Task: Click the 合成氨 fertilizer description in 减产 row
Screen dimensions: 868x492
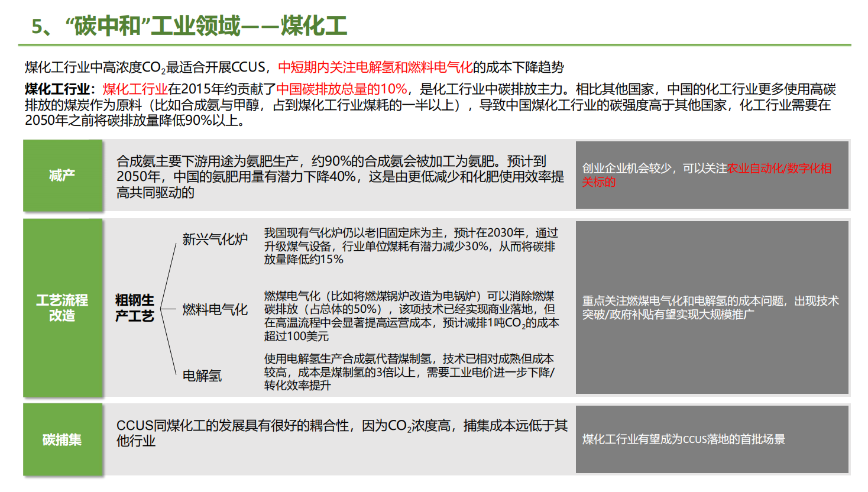Action: pyautogui.click(x=339, y=176)
